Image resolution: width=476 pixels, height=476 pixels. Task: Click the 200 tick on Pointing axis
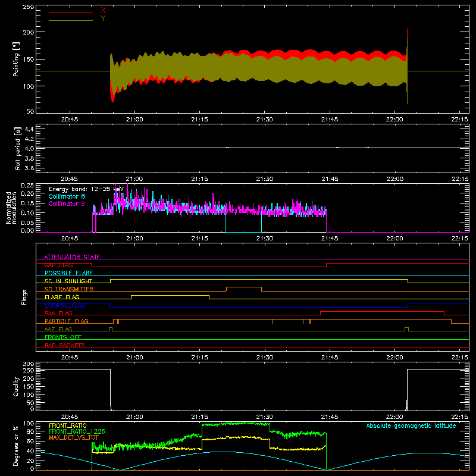pyautogui.click(x=29, y=32)
